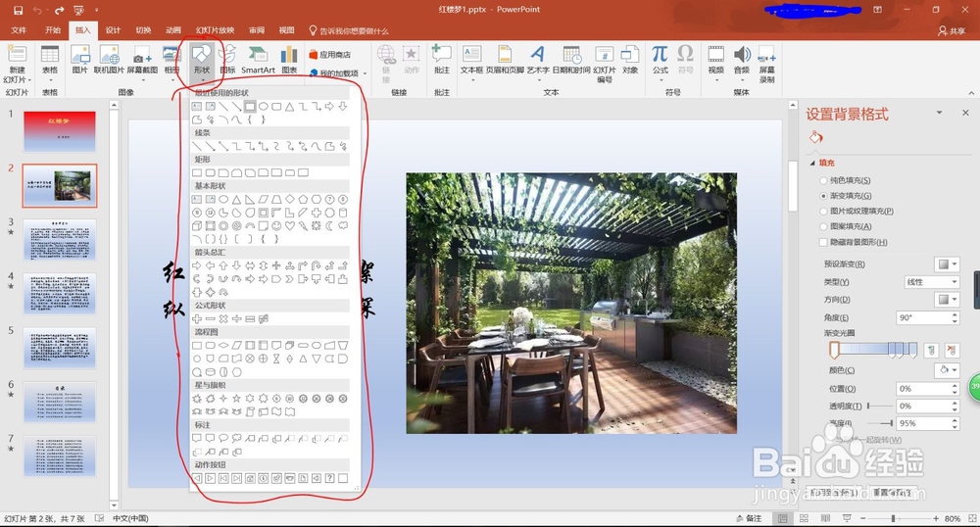This screenshot has width=980, height=527.
Task: Click the Redo arrow in title bar
Action: tap(60, 10)
